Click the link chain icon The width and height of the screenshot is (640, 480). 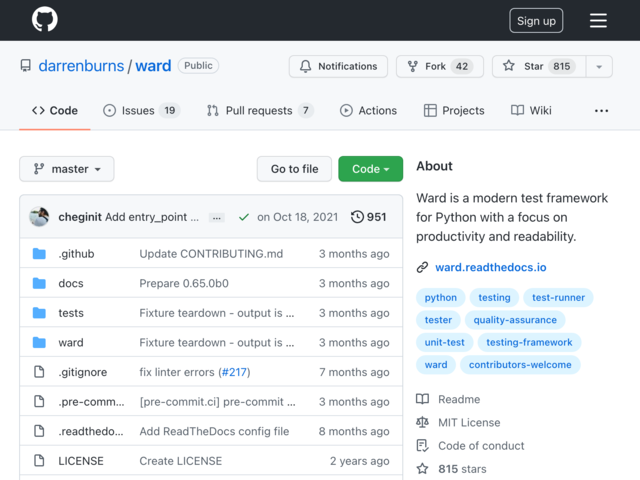tap(422, 267)
